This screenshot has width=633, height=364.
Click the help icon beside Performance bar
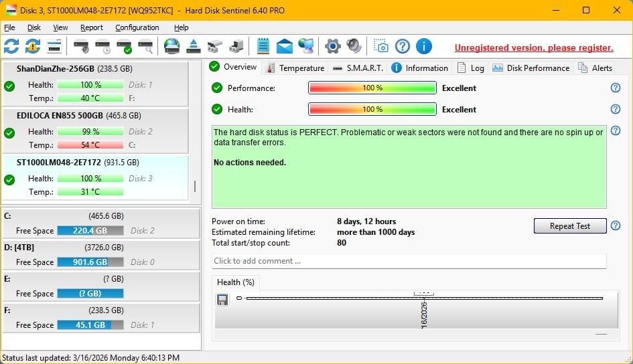615,88
